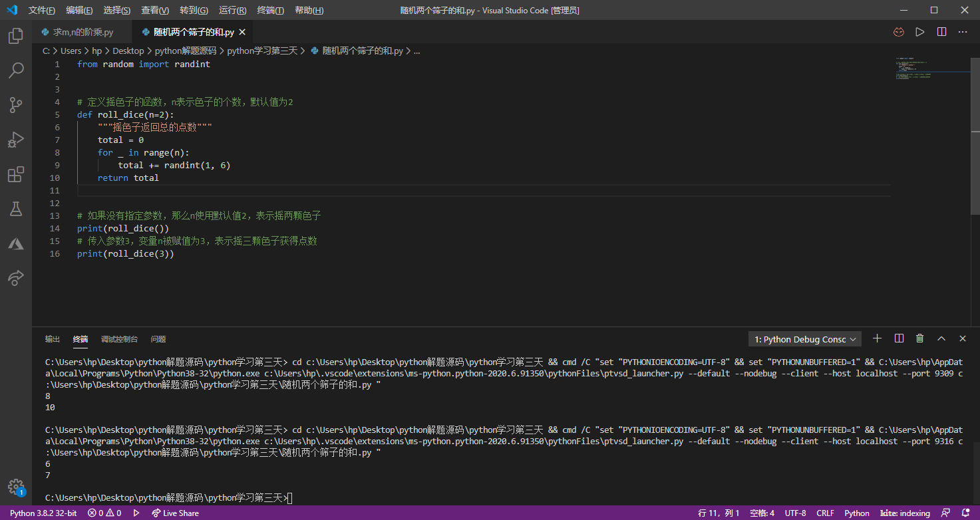
Task: Open the Live Share view in activity bar
Action: [16, 278]
